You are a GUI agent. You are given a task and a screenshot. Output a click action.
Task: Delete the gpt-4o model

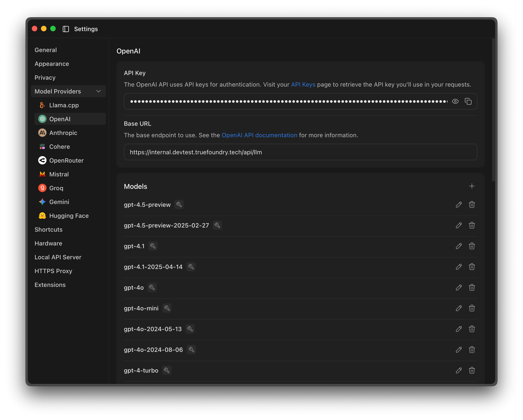(x=472, y=288)
